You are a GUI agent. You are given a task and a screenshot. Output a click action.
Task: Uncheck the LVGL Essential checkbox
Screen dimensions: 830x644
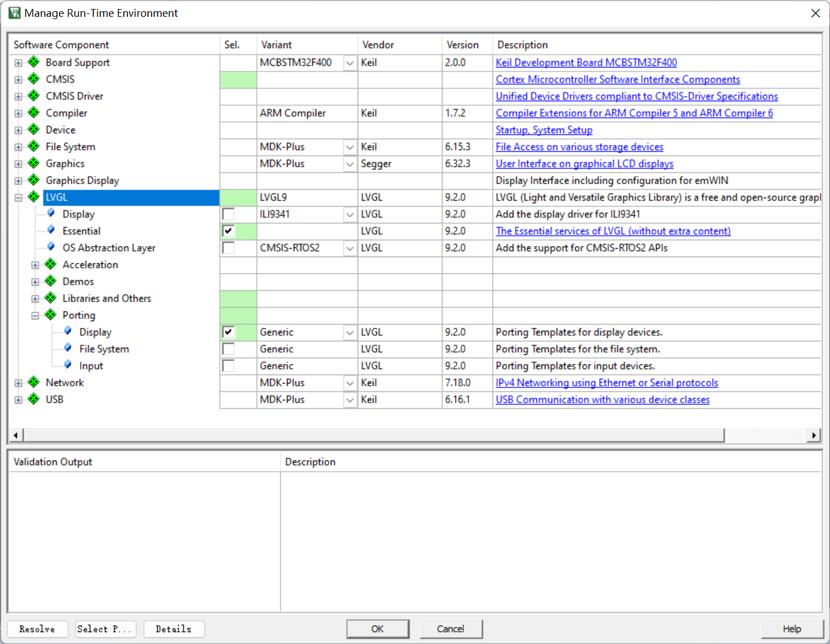pos(228,231)
